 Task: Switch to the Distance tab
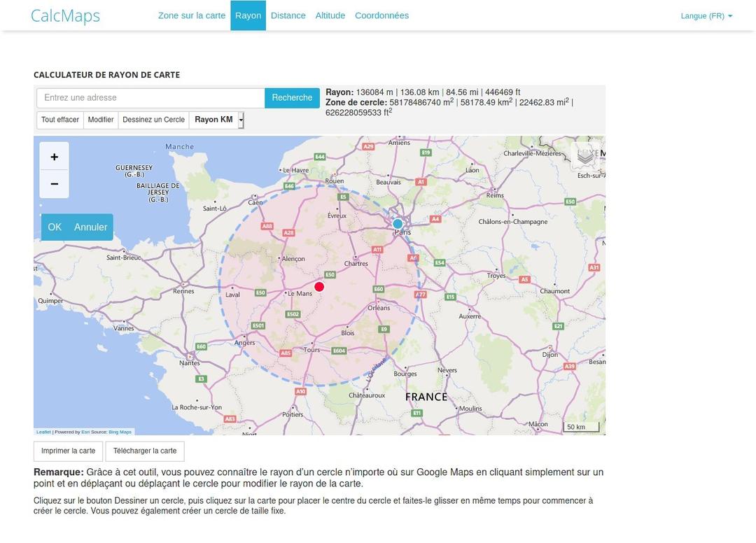click(288, 15)
